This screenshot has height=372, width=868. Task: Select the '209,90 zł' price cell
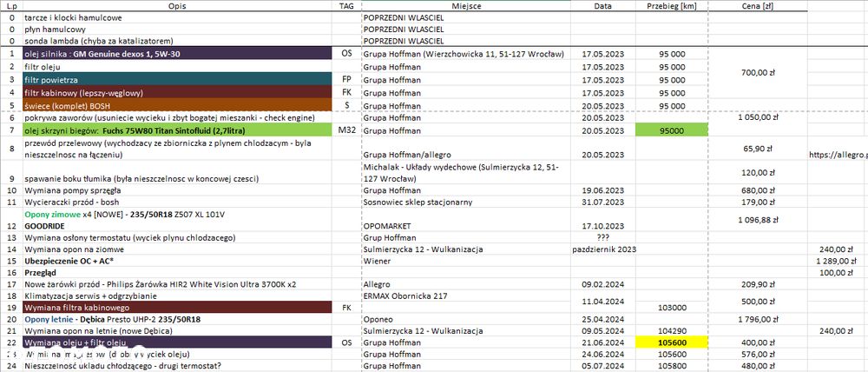pos(757,284)
